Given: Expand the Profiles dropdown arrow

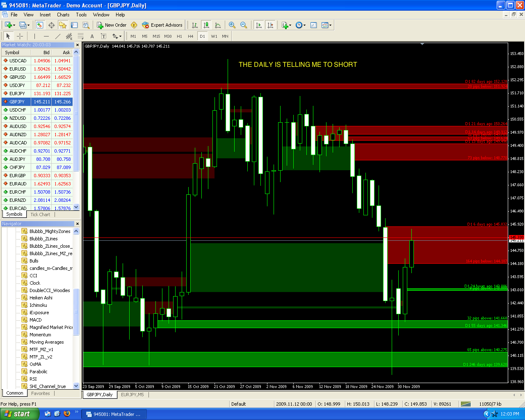Looking at the screenshot, I should click(28, 25).
